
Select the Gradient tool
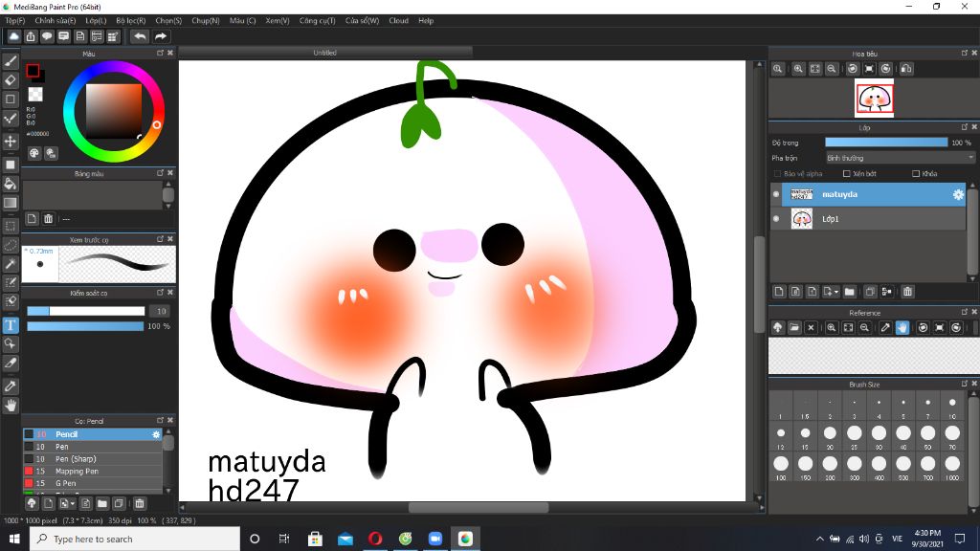tap(11, 203)
